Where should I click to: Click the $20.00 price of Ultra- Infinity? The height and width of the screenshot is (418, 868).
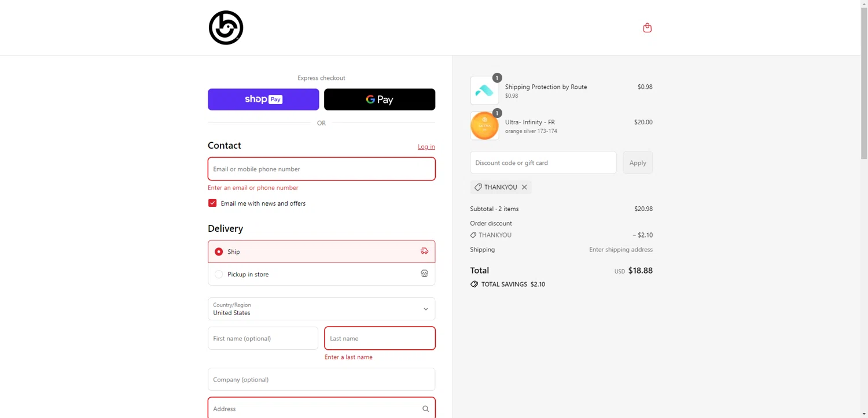click(643, 122)
